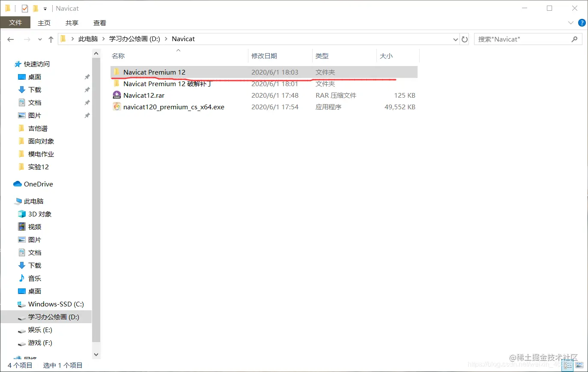Image resolution: width=588 pixels, height=372 pixels.
Task: Click the search magnifier icon
Action: pos(575,39)
